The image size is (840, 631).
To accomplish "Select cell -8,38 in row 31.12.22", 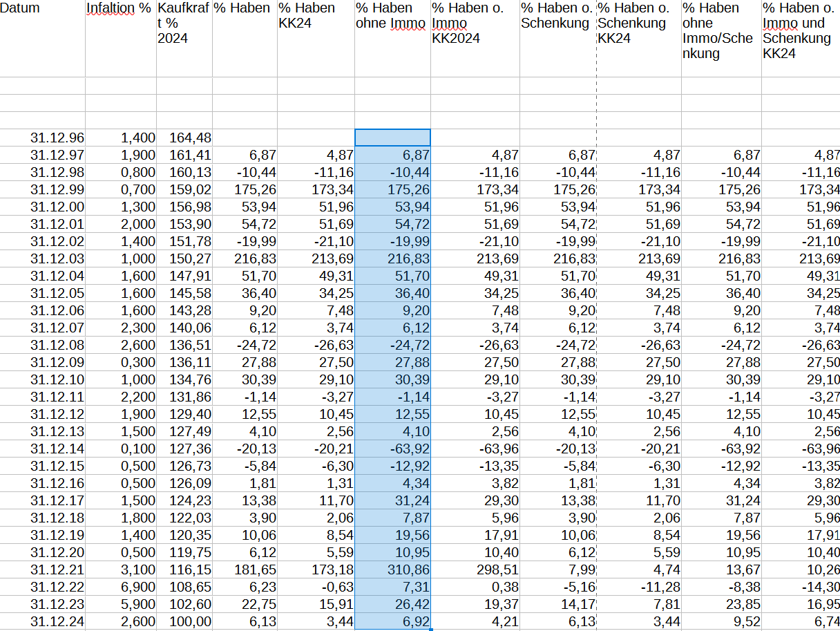I will [721, 587].
